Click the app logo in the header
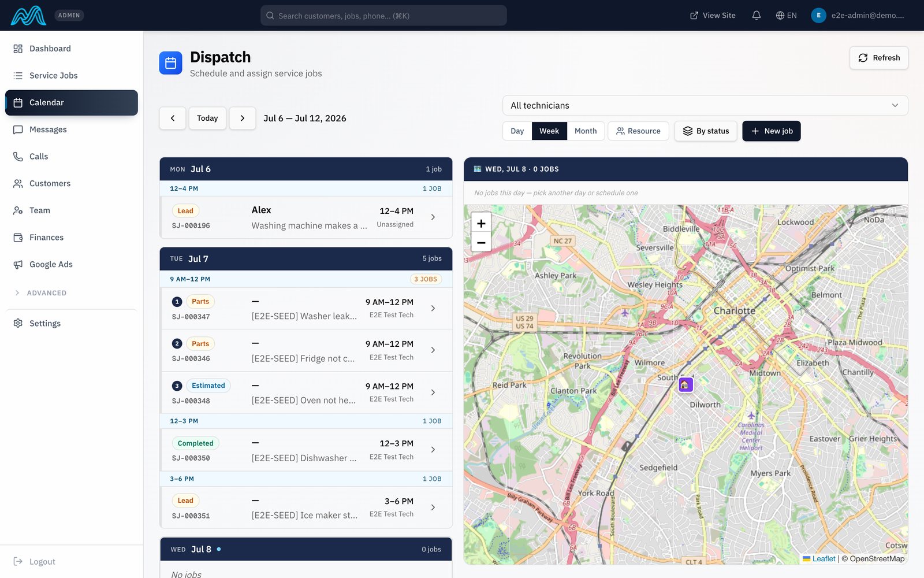The width and height of the screenshot is (924, 578). [28, 16]
